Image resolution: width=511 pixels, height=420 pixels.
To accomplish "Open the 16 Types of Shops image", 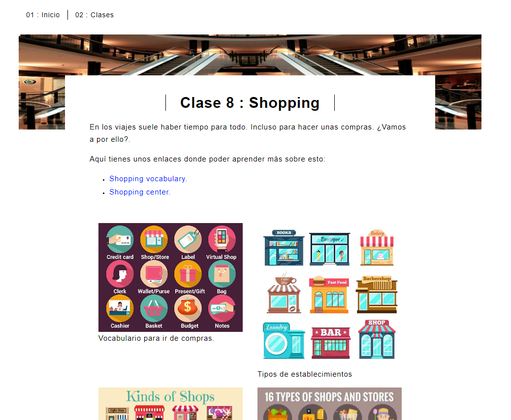I will (x=329, y=404).
